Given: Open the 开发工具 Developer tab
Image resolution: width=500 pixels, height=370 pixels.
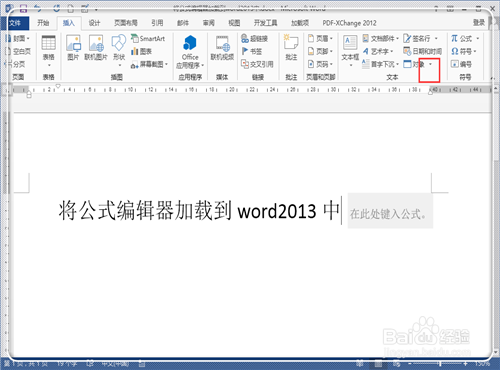Looking at the screenshot, I should tap(265, 23).
